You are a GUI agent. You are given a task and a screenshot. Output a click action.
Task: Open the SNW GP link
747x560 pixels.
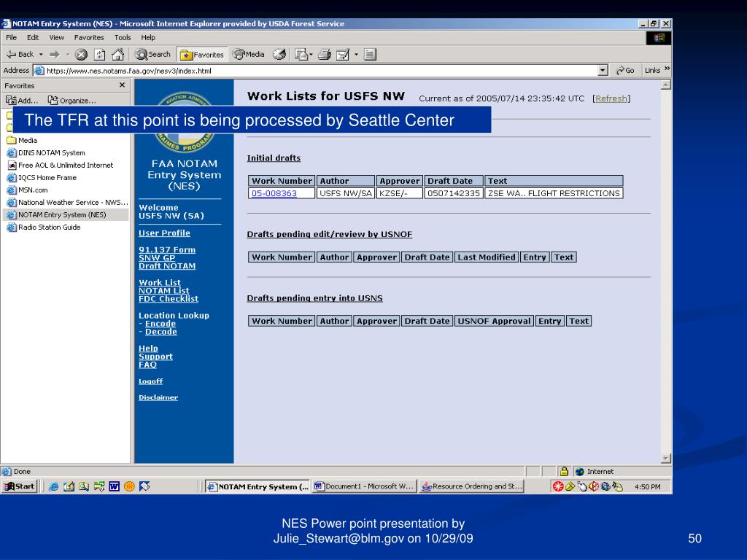click(157, 257)
